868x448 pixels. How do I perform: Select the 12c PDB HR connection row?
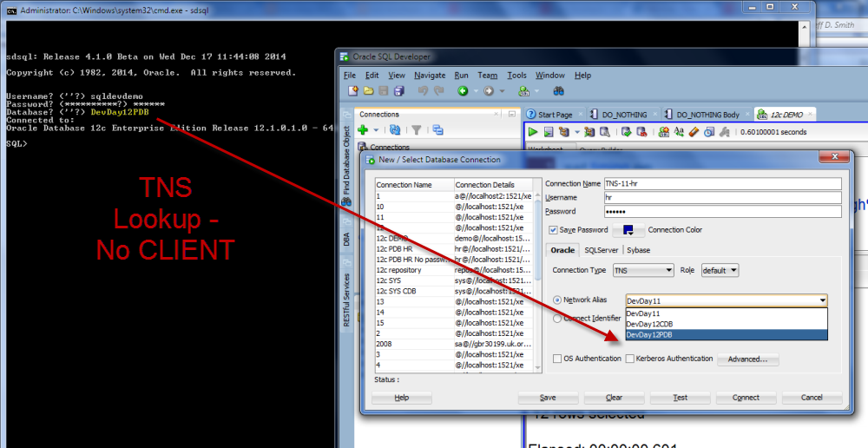click(454, 249)
